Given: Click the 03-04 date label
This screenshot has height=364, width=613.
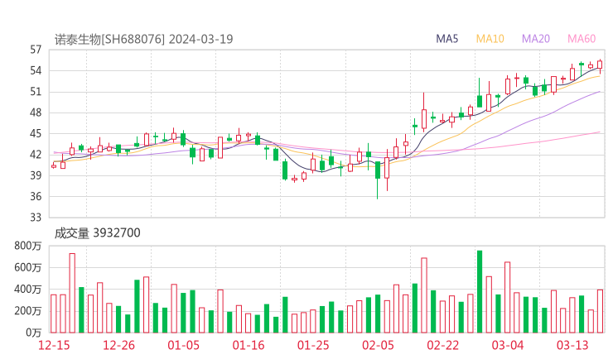Looking at the screenshot, I should 508,345.
